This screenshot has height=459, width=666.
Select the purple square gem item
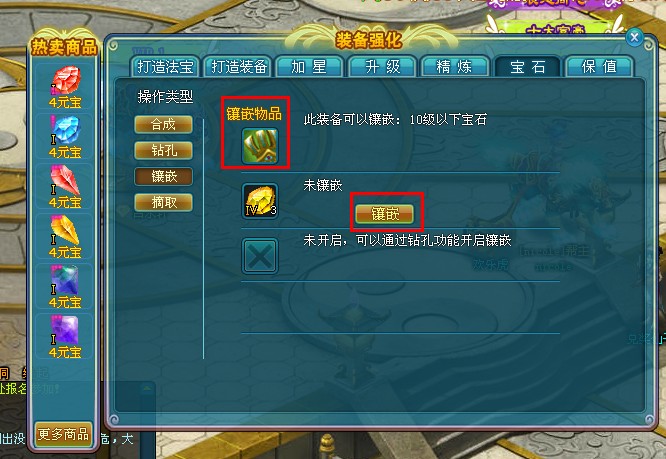pyautogui.click(x=65, y=329)
